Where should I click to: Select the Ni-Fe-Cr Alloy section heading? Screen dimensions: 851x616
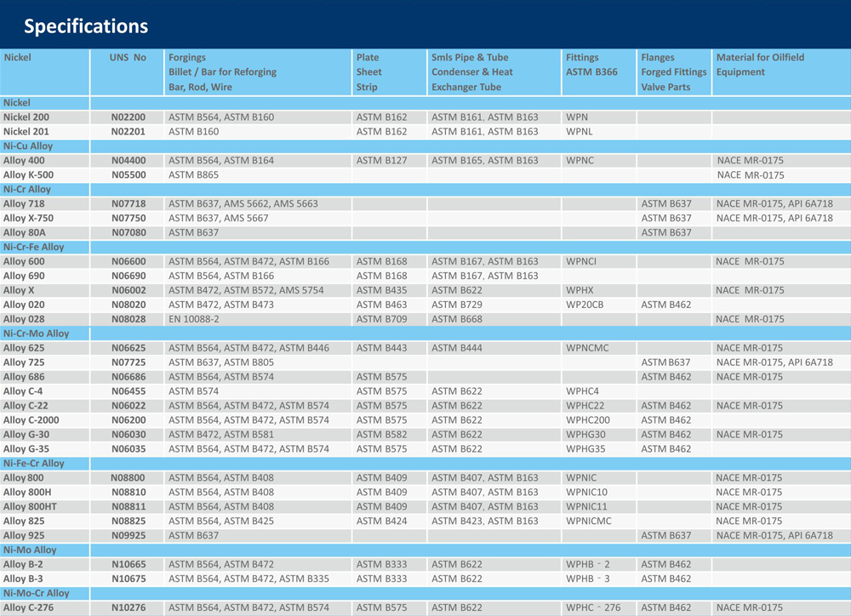click(x=34, y=464)
